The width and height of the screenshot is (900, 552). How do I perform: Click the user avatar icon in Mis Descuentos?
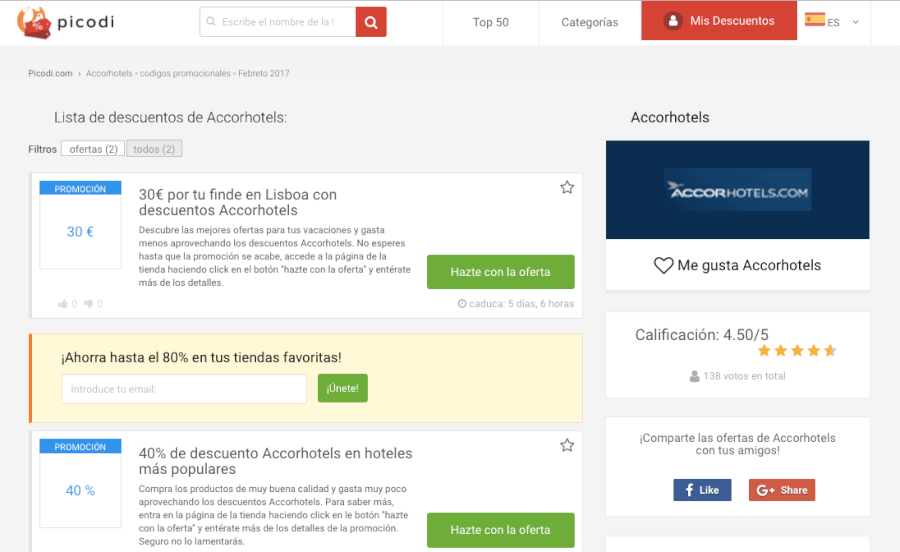coord(673,21)
